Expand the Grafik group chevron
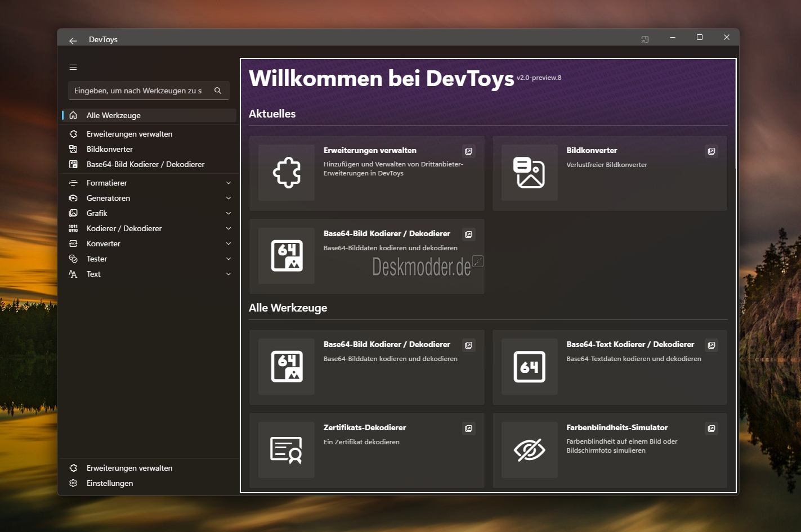 (x=229, y=213)
